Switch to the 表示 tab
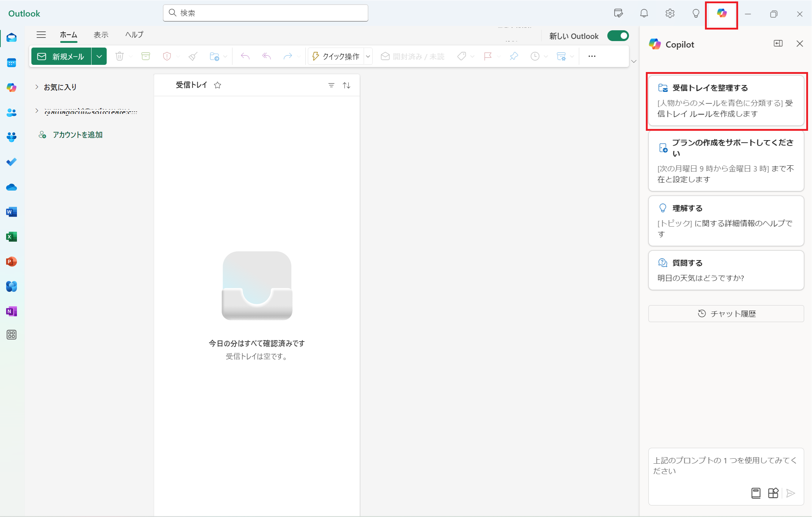 tap(101, 35)
